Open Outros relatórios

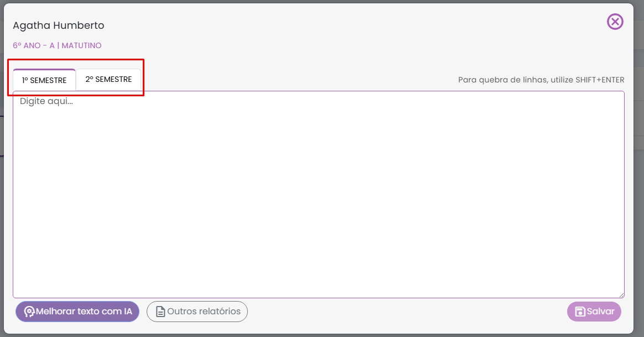click(197, 312)
